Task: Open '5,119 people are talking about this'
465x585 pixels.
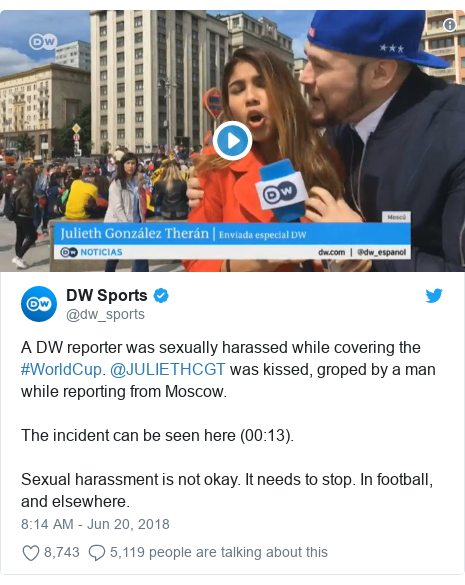Action: click(x=219, y=552)
